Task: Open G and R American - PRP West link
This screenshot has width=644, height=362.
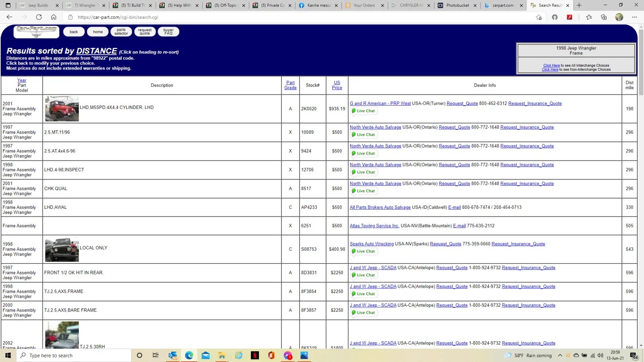Action: point(380,103)
